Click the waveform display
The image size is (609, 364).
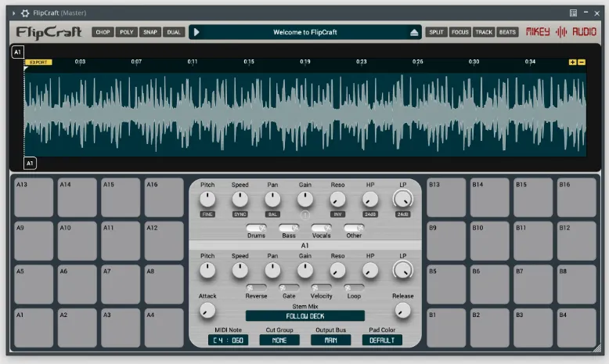coord(305,114)
